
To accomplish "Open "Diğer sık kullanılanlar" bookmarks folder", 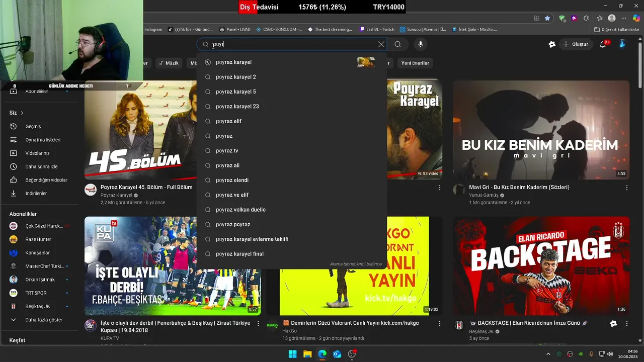I will tap(616, 30).
